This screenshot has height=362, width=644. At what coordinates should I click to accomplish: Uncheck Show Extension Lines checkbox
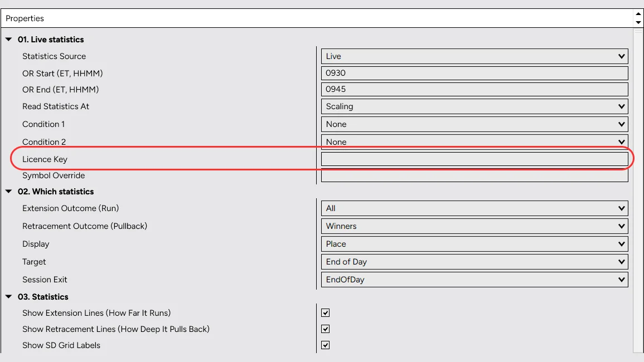[x=325, y=313]
